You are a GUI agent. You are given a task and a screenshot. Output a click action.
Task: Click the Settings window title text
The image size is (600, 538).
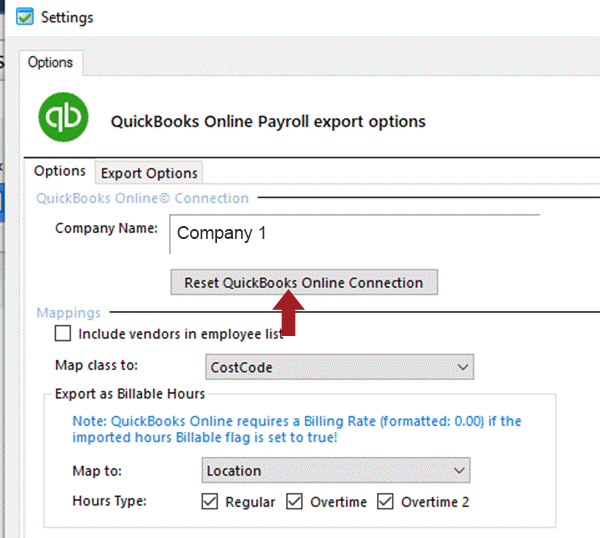(x=67, y=18)
